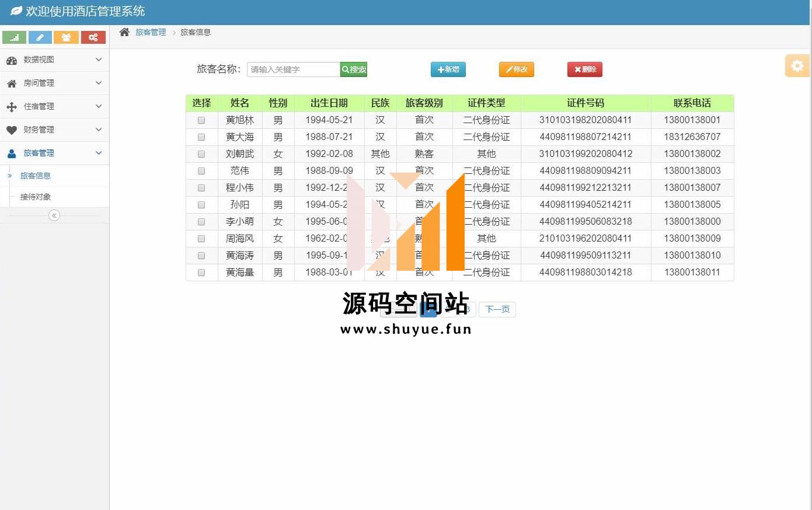Click the home icon in breadcrumb
Viewport: 812px width, 510px height.
pos(124,32)
